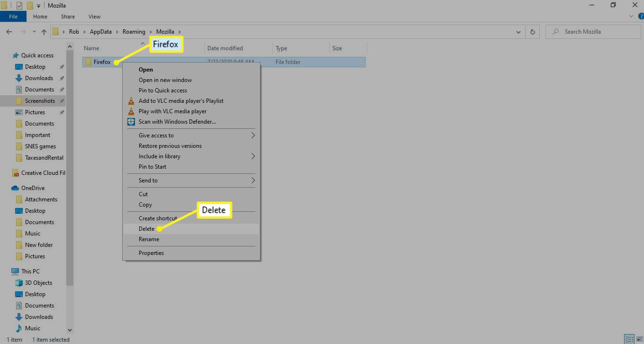The width and height of the screenshot is (644, 344).
Task: Click the Creative Cloud Files icon
Action: click(15, 173)
